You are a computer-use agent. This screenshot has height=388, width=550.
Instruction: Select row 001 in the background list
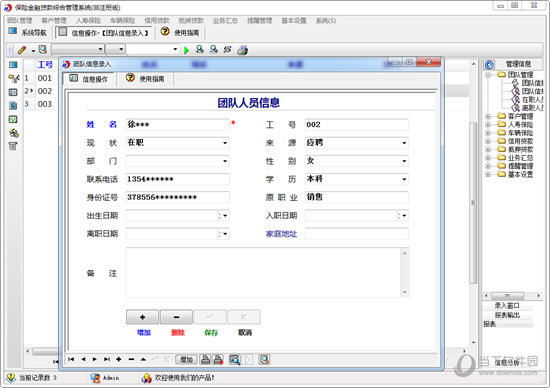(45, 78)
